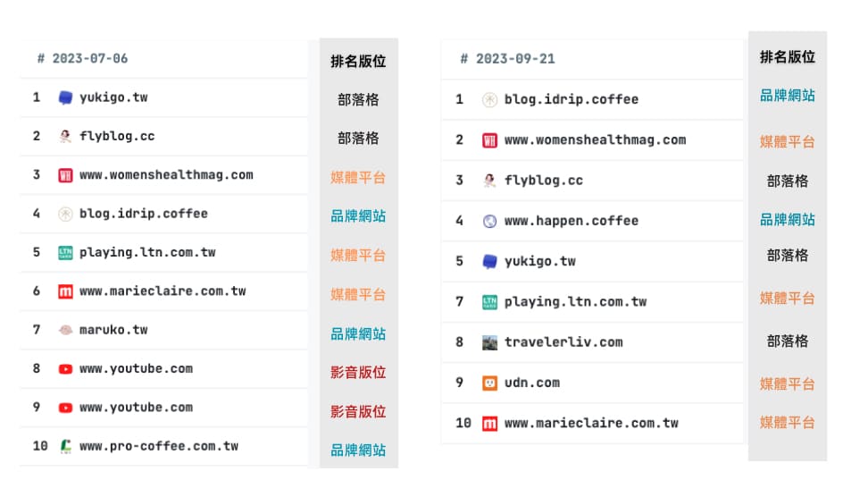Image resolution: width=868 pixels, height=497 pixels.
Task: Click the orange udn.com favicon
Action: click(x=489, y=383)
